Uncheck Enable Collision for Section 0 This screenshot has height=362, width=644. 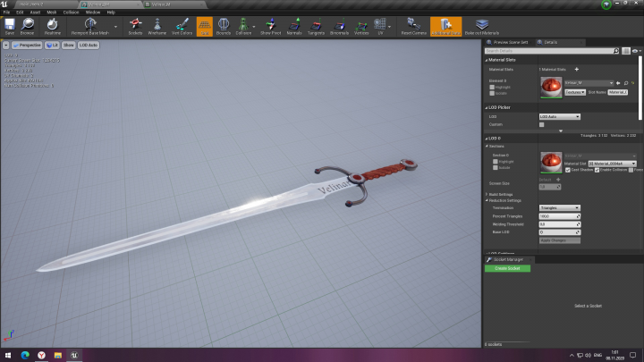(597, 170)
